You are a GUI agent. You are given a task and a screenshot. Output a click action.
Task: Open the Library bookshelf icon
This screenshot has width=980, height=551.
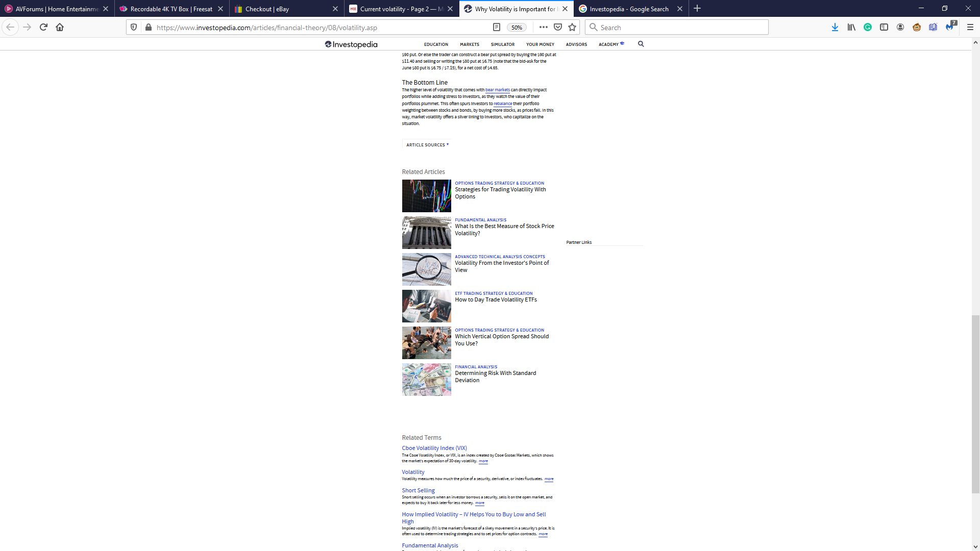pos(851,27)
